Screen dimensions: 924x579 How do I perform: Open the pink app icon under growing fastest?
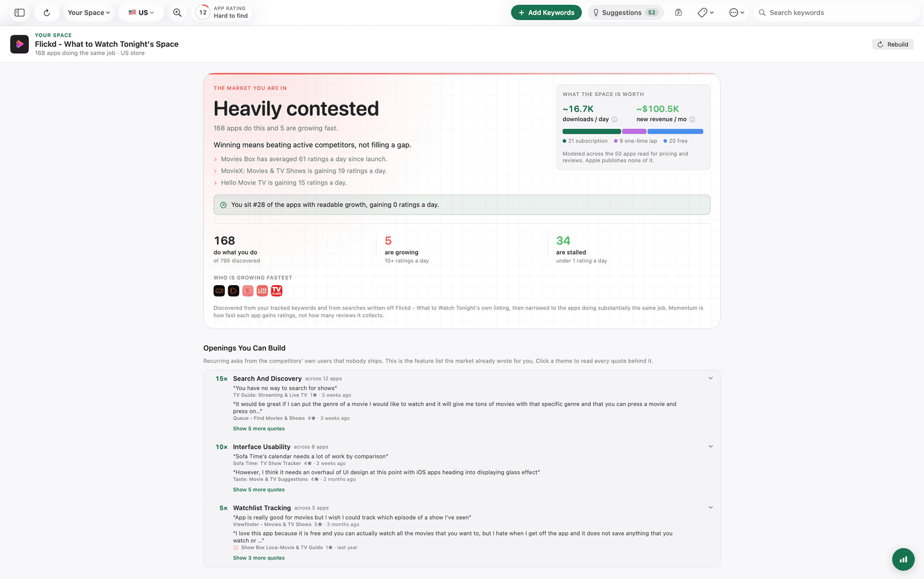248,291
